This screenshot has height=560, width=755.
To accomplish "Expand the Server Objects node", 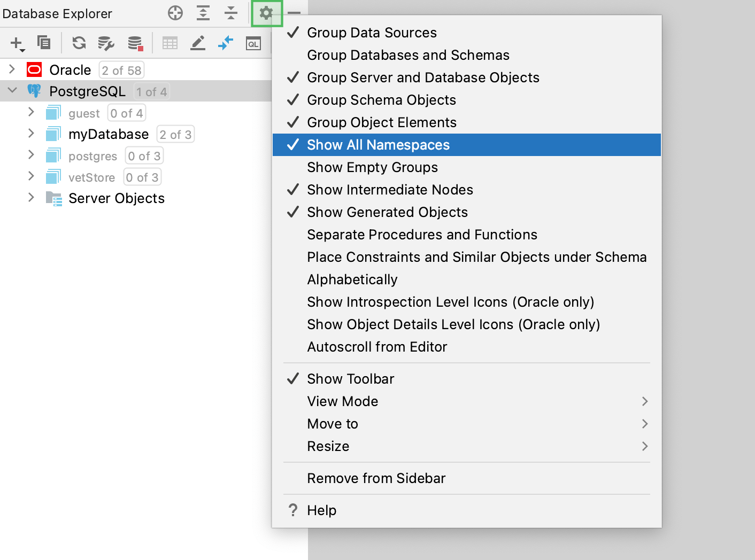I will 31,197.
